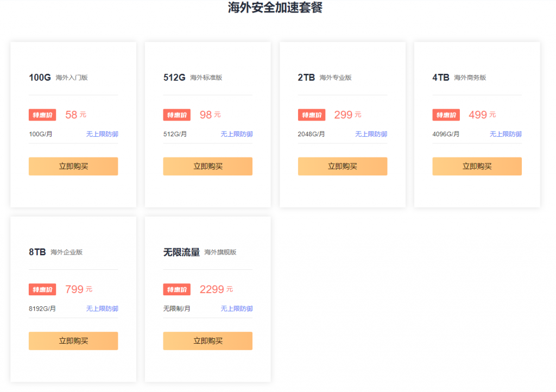Click 无上限防御 link on the 2TB plan

point(371,134)
